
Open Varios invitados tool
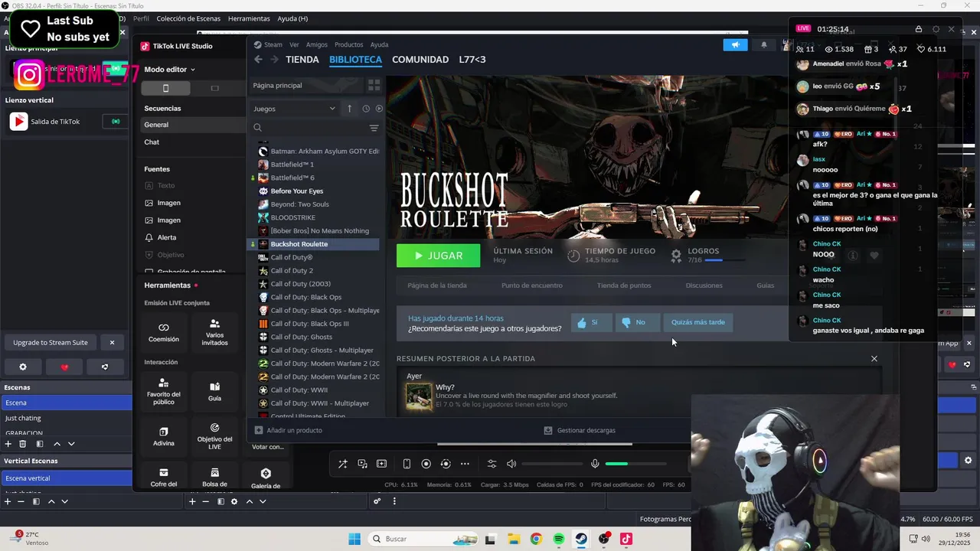[214, 332]
